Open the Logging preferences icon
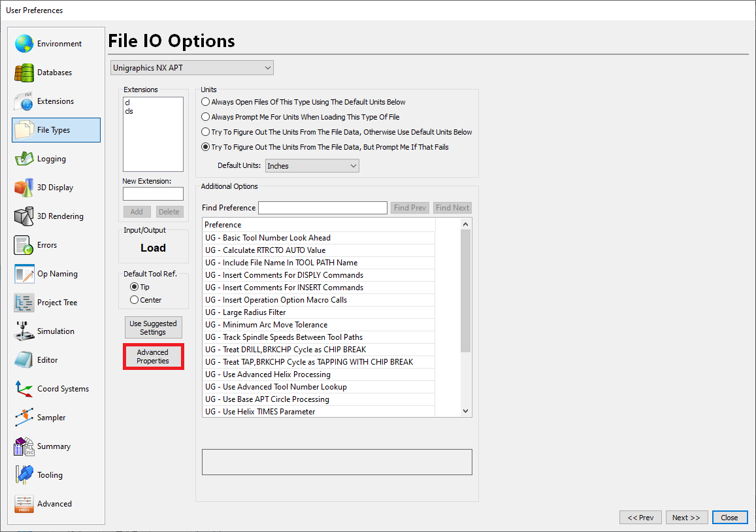The width and height of the screenshot is (756, 532). [24, 159]
